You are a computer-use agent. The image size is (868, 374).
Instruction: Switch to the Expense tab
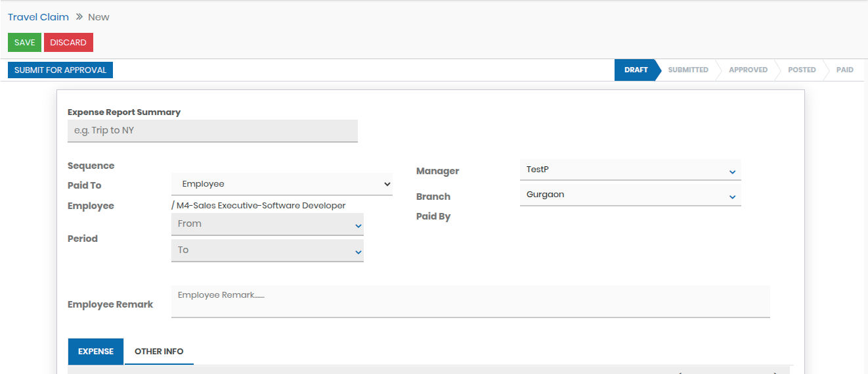click(96, 352)
